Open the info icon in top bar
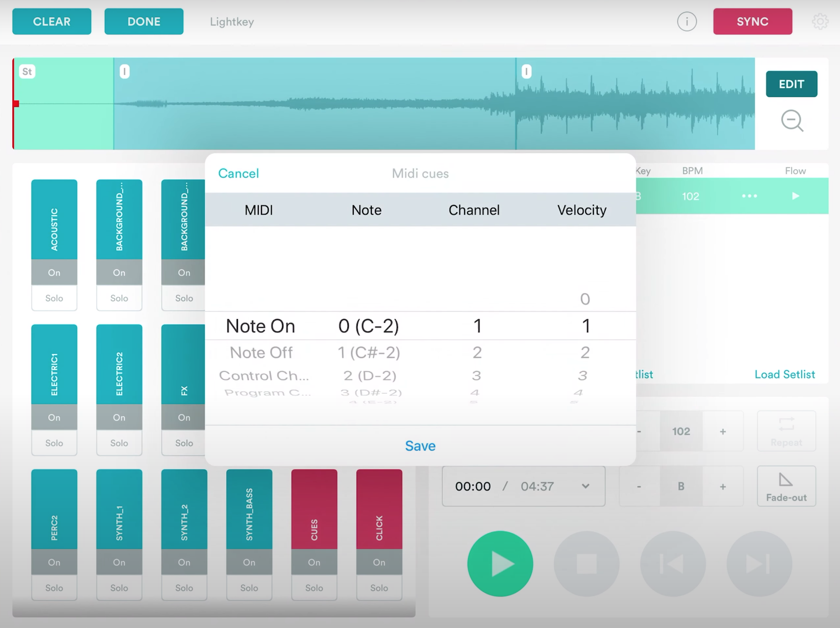The image size is (840, 628). 686,22
